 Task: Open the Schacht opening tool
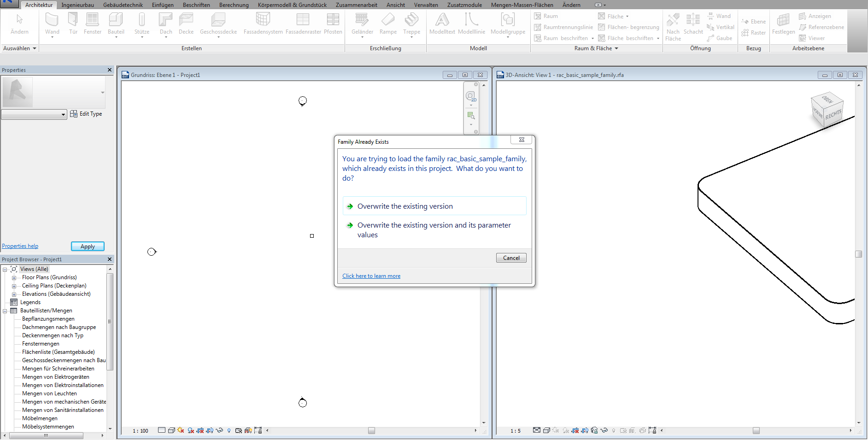[693, 23]
